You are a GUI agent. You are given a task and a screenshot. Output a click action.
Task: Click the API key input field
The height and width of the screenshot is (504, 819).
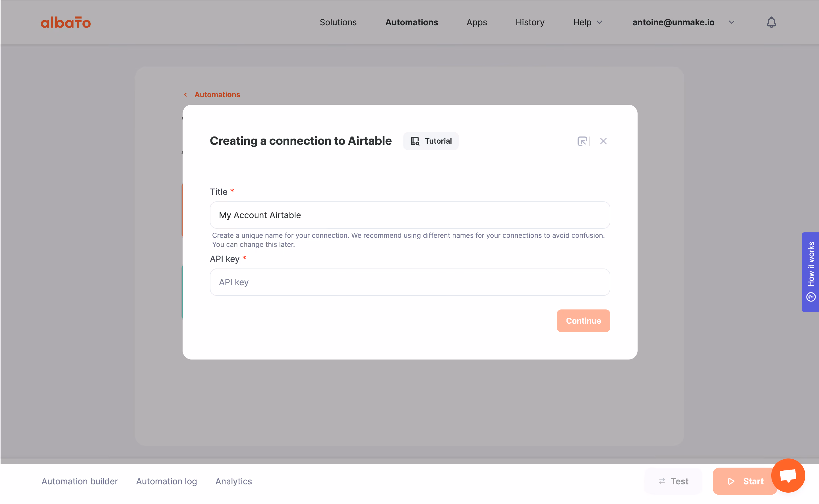[x=409, y=282]
